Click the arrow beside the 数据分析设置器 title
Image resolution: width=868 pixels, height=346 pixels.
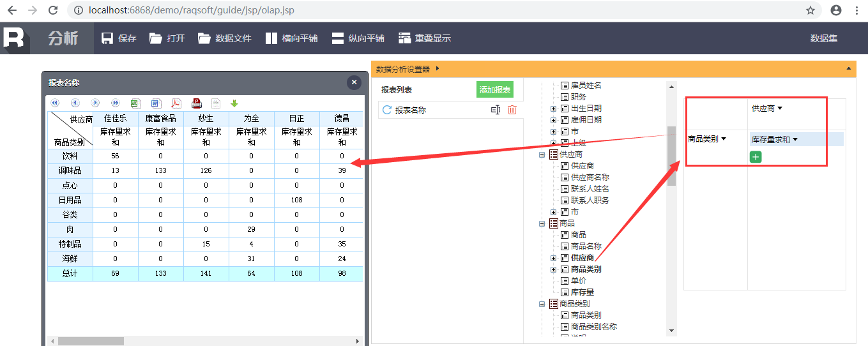pyautogui.click(x=437, y=68)
